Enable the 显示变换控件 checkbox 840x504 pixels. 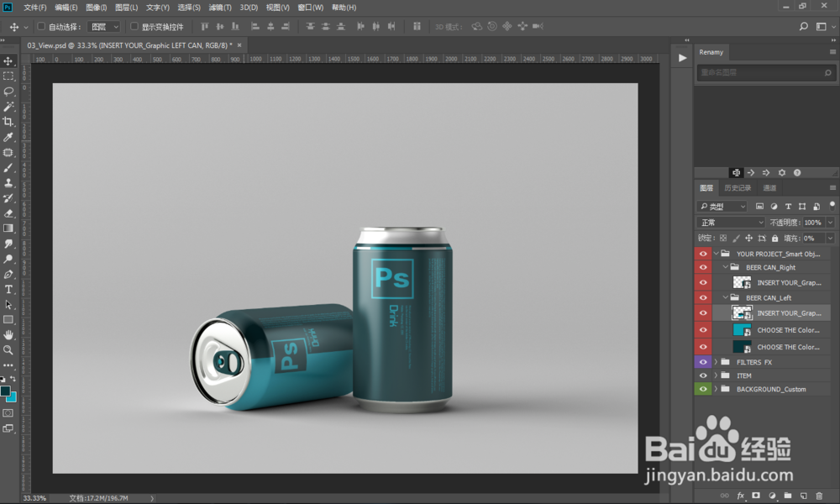point(134,26)
